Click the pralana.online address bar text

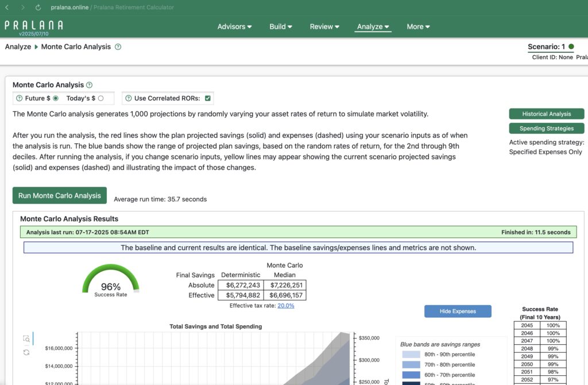pyautogui.click(x=69, y=7)
